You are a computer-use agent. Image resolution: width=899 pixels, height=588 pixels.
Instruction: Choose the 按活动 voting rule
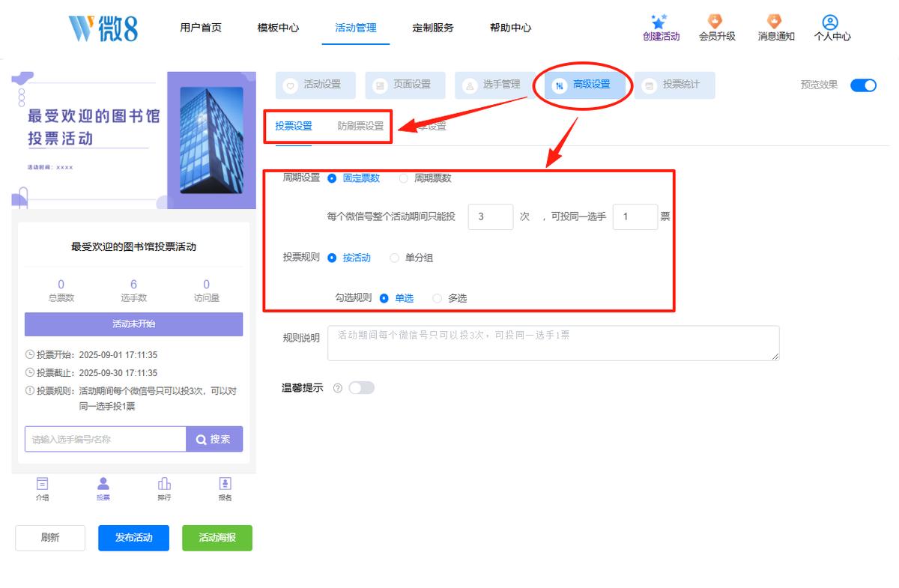[x=332, y=258]
